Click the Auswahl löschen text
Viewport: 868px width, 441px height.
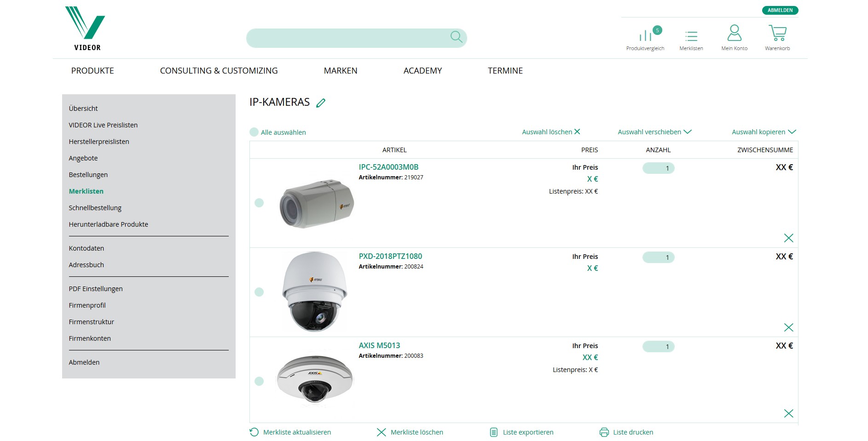pos(547,132)
